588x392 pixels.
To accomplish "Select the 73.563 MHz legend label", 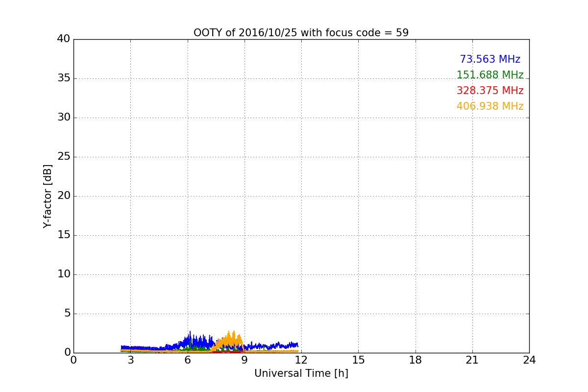I will pos(490,59).
